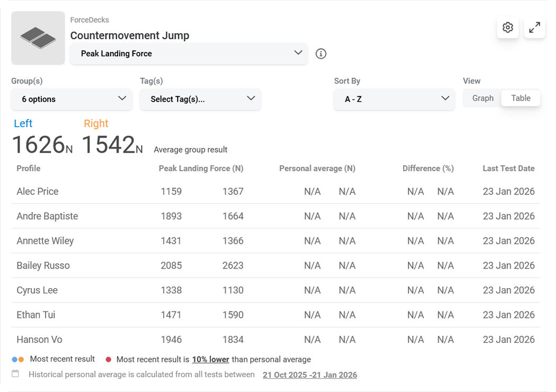Click the Personal average (N) column header
556x392 pixels.
(x=317, y=168)
